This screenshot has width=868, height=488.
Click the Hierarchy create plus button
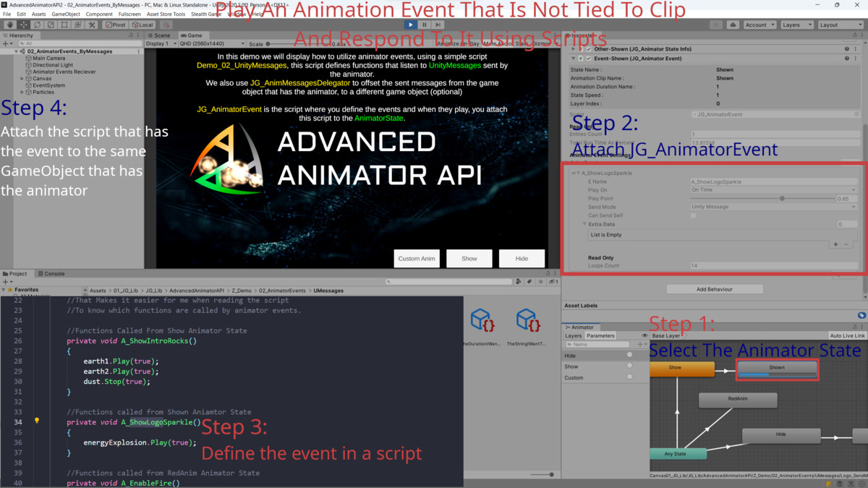pyautogui.click(x=7, y=43)
